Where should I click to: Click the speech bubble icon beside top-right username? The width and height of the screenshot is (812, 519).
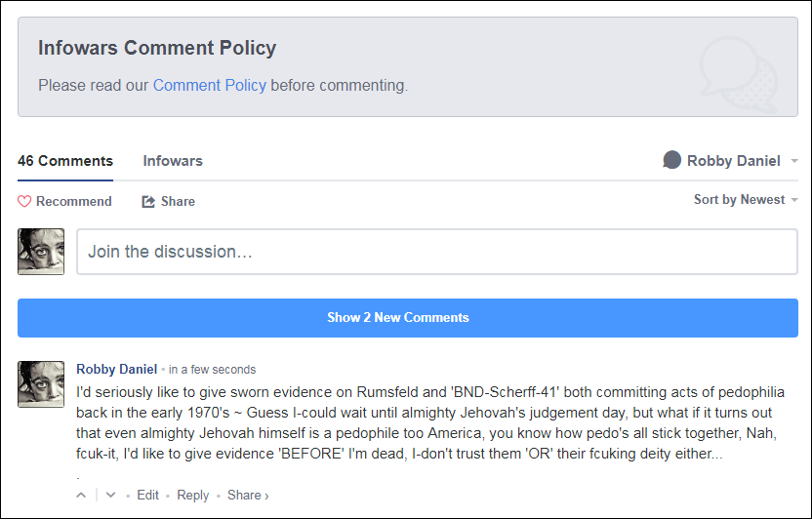pyautogui.click(x=671, y=161)
